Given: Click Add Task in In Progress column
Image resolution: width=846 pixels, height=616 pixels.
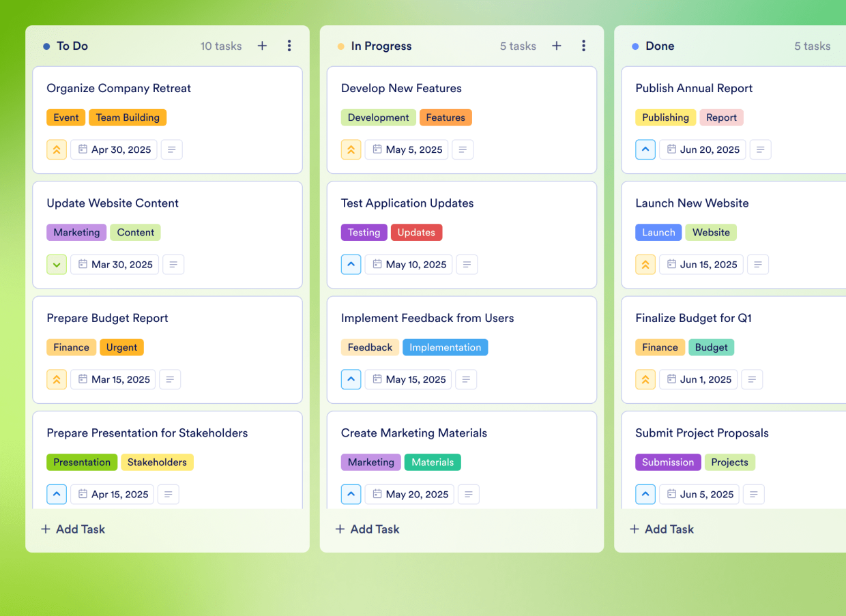Looking at the screenshot, I should coord(368,529).
